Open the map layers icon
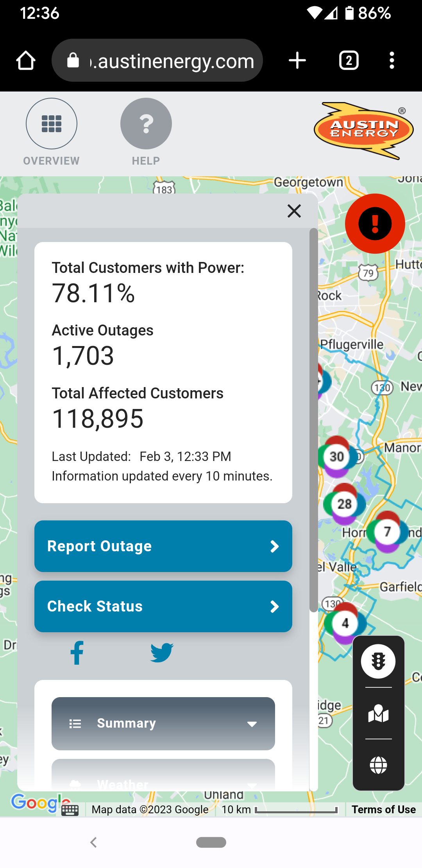This screenshot has height=868, width=422. pos(378,713)
